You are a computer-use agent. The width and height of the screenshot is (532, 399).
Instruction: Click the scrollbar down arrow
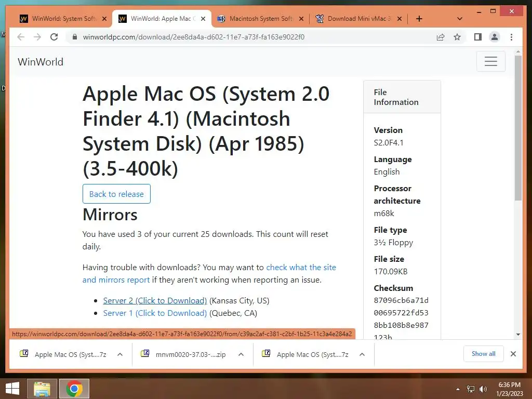click(518, 335)
